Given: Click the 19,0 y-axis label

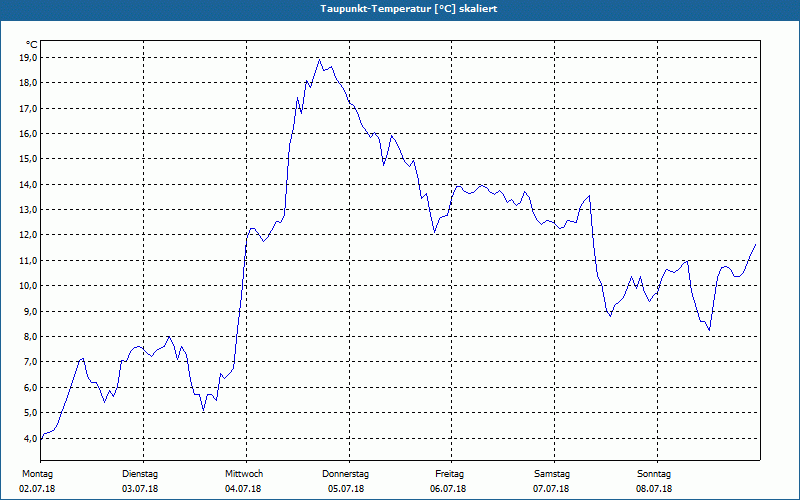Looking at the screenshot, I should [x=28, y=58].
